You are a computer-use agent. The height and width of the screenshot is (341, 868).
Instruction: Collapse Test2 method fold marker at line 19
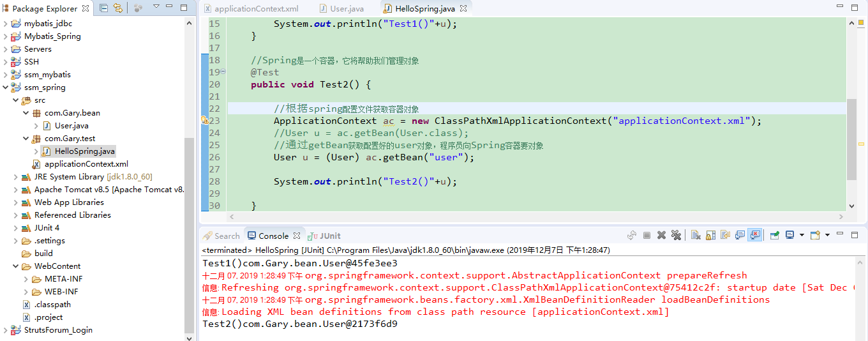[x=223, y=72]
